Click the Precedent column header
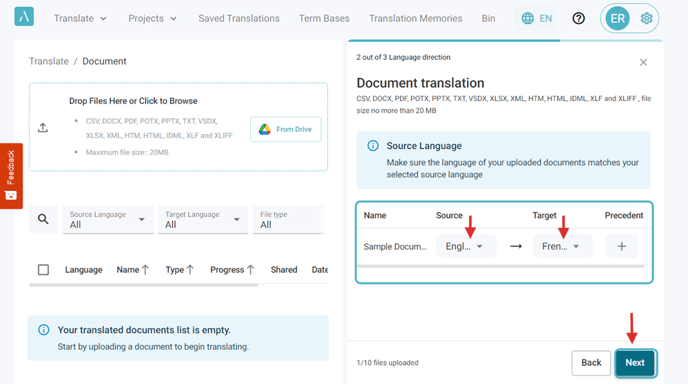This screenshot has width=688, height=384. click(624, 215)
